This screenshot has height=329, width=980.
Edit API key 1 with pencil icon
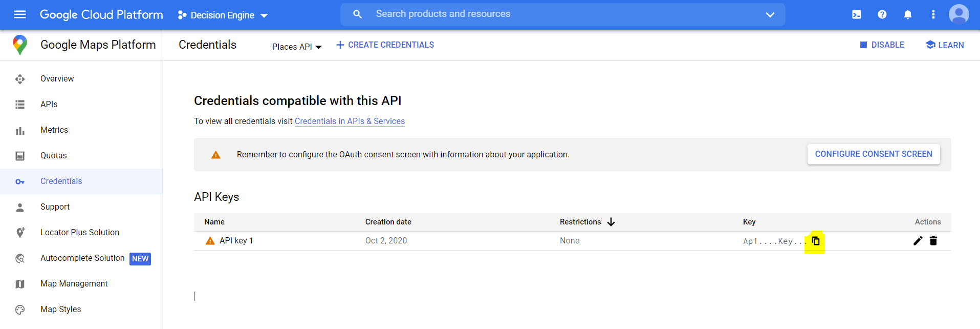click(x=918, y=241)
